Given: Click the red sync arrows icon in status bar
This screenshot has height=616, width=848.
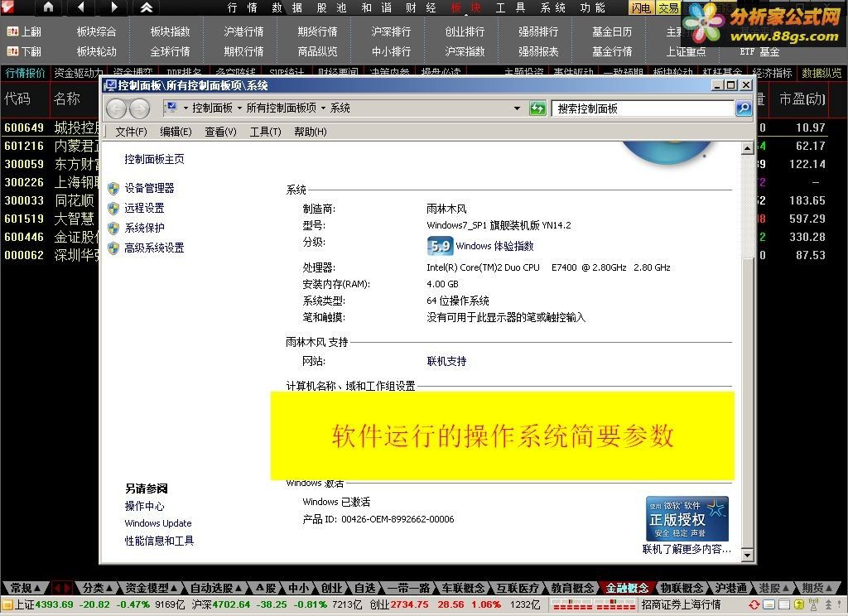Looking at the screenshot, I should (754, 604).
